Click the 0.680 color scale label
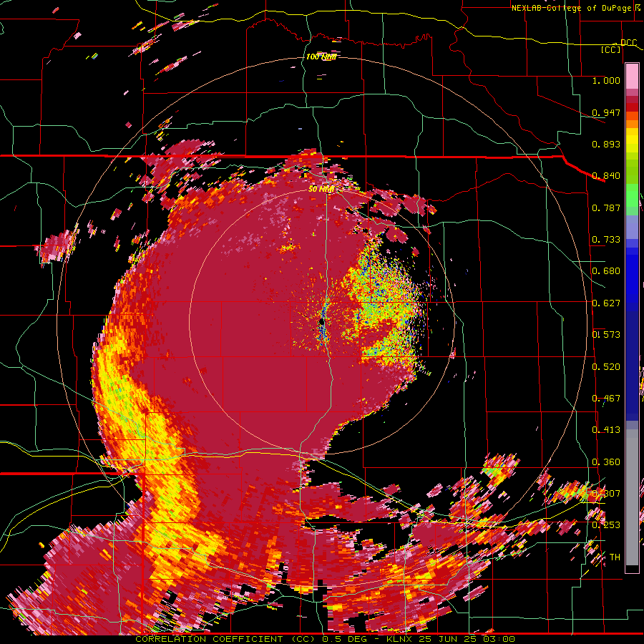The image size is (644, 644). [606, 271]
